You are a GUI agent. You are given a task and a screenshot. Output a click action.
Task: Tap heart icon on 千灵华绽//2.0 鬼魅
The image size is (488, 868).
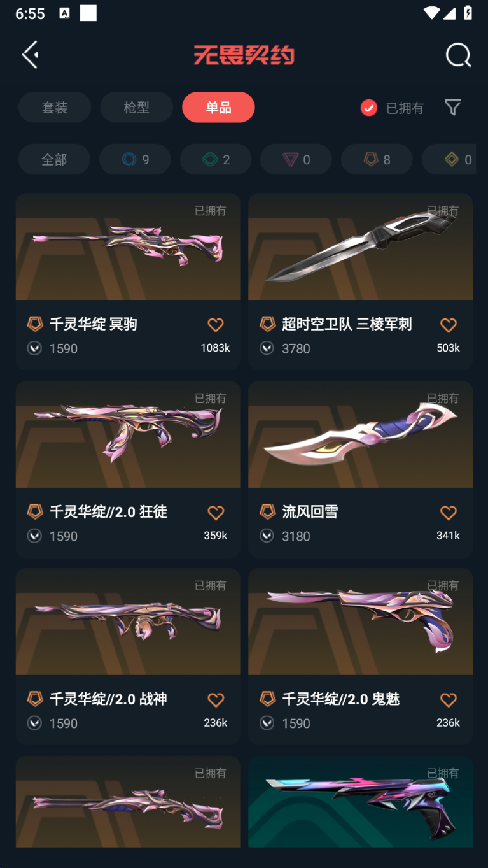(x=449, y=700)
